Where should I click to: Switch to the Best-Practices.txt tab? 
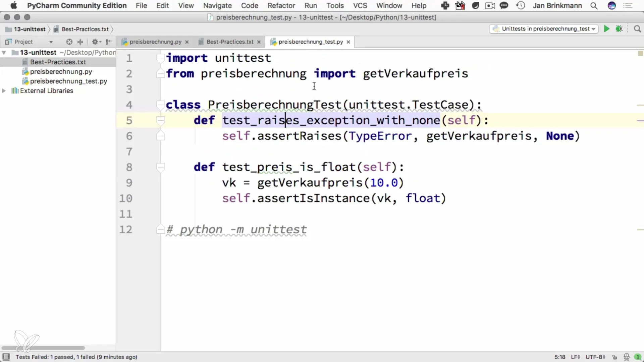[x=230, y=42]
